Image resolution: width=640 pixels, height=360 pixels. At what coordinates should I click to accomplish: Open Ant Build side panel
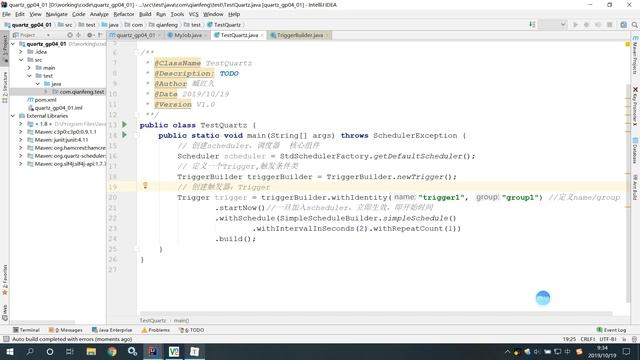(635, 187)
